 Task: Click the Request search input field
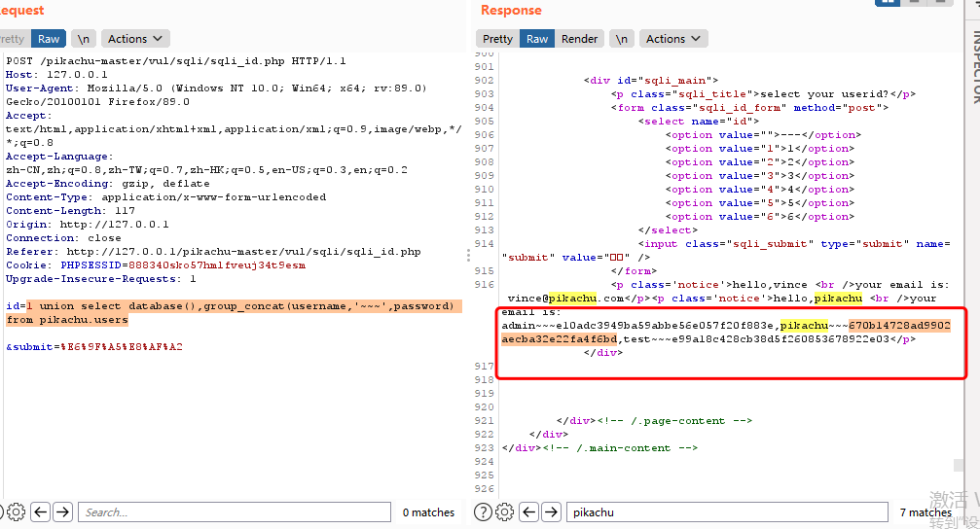pos(235,512)
